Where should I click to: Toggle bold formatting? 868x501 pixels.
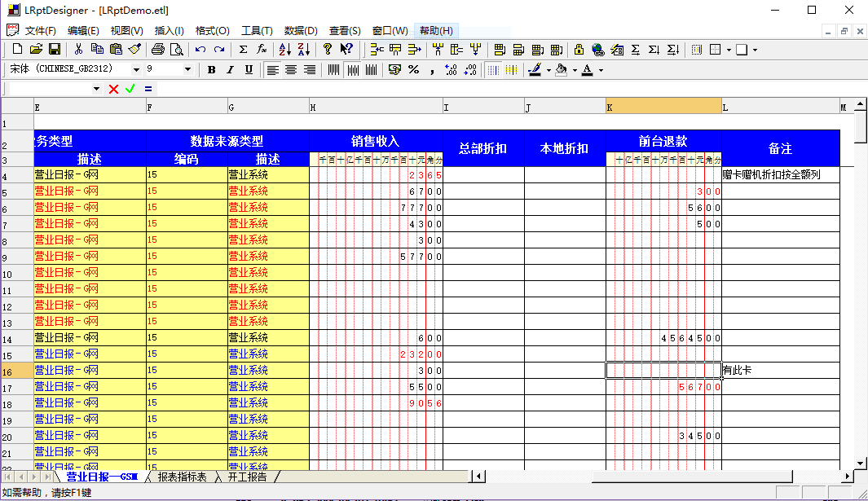click(x=211, y=70)
